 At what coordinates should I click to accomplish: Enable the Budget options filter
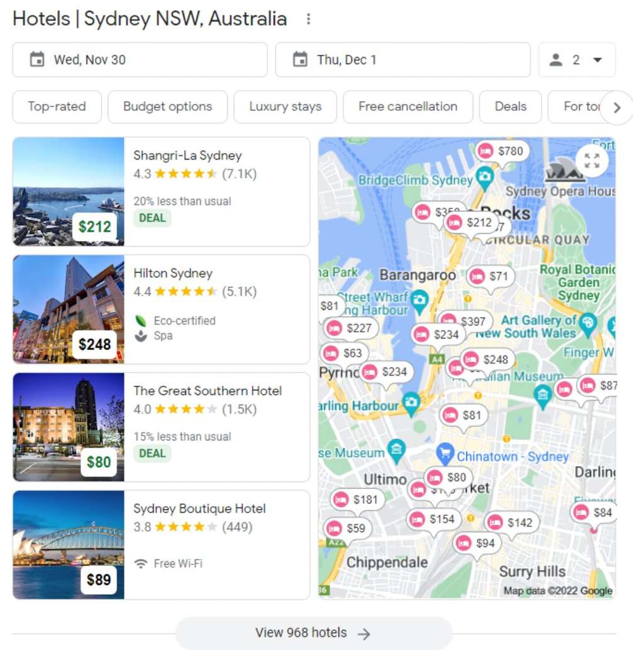(167, 107)
